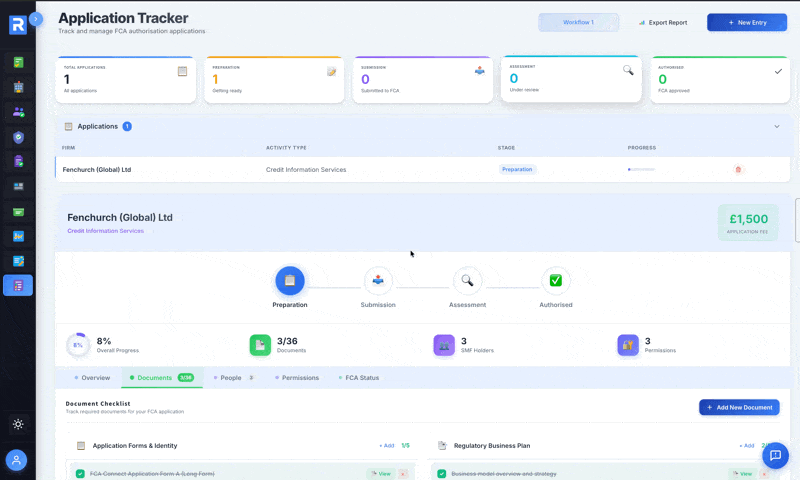This screenshot has width=800, height=480.
Task: Select the Assessment stage step icon
Action: [x=467, y=281]
